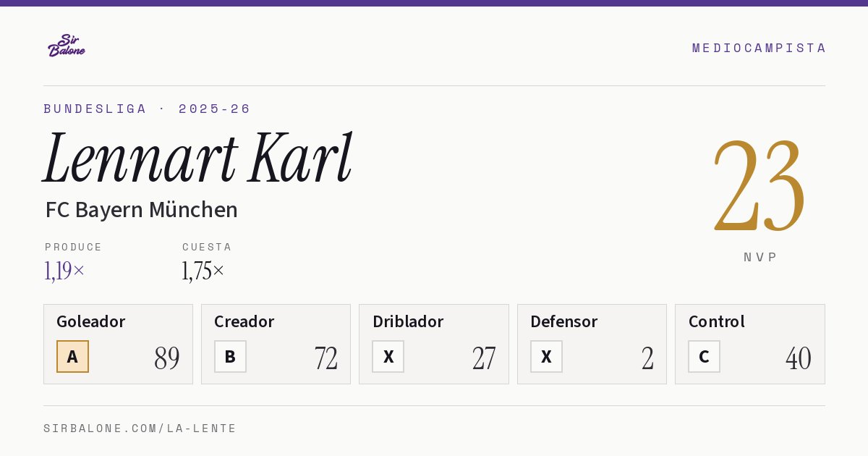This screenshot has height=456, width=868.
Task: Click the 1,19× produce value
Action: coord(64,271)
